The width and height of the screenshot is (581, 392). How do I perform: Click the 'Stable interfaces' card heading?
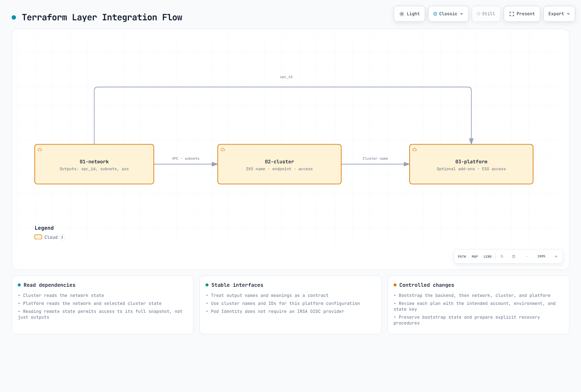[237, 285]
